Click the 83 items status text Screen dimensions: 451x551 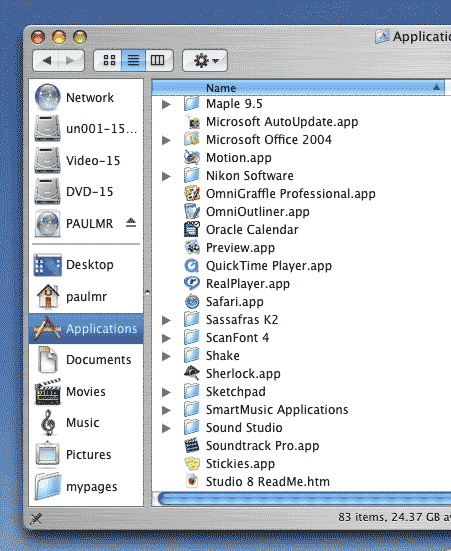[x=394, y=517]
